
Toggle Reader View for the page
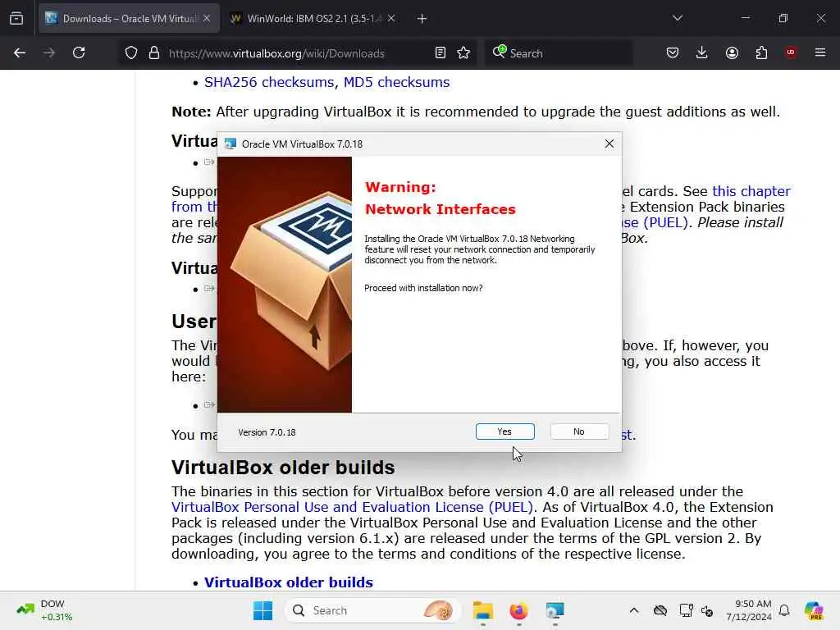(441, 52)
